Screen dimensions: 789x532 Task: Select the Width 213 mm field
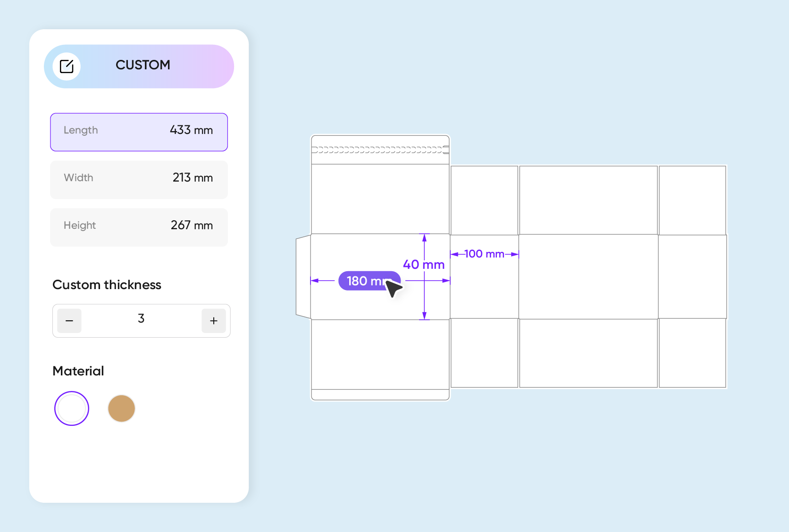click(139, 180)
